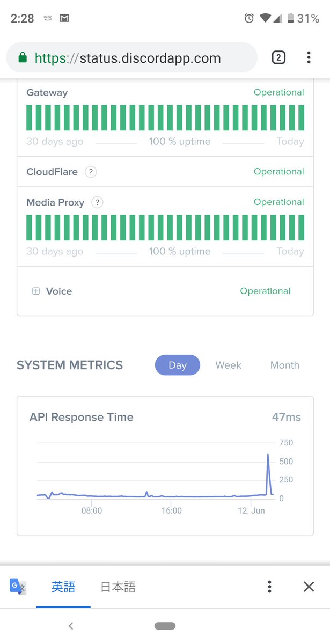330x644 pixels.
Task: Select the 日本語 translation tab
Action: coord(118,587)
